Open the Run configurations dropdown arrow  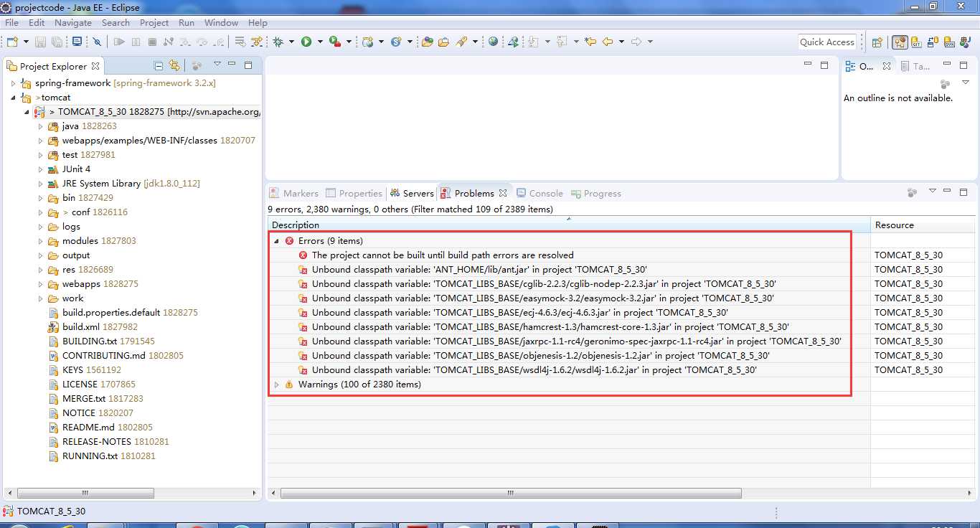coord(320,42)
